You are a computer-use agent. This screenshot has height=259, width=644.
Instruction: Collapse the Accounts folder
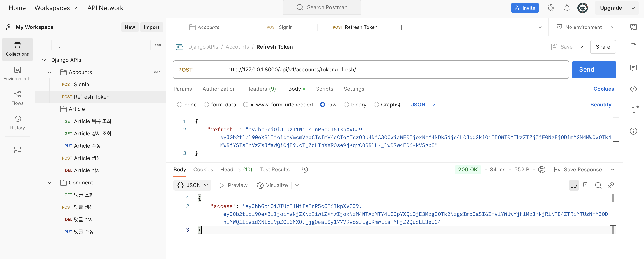(50, 72)
